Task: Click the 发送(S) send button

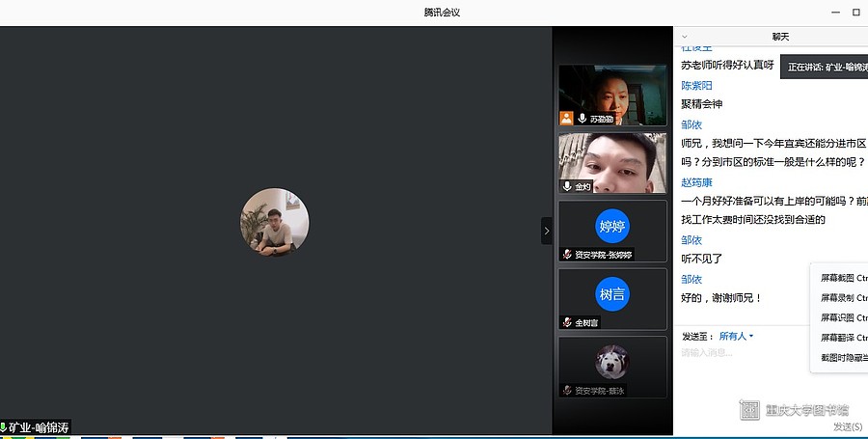Action: pos(848,426)
